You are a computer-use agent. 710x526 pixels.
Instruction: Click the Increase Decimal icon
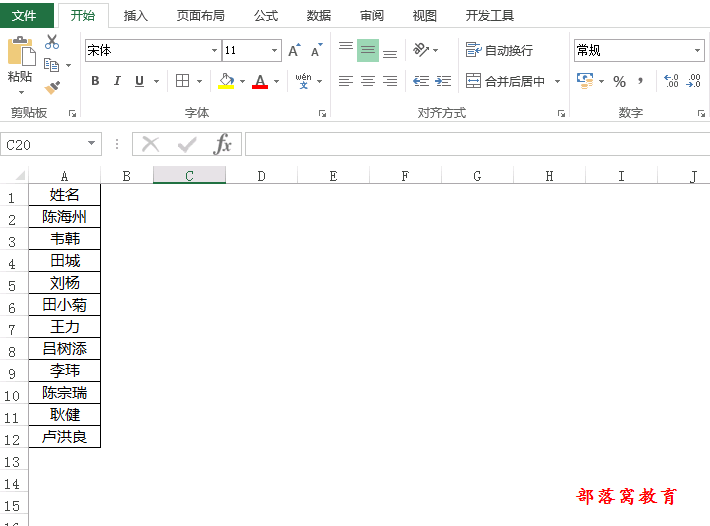tap(671, 81)
